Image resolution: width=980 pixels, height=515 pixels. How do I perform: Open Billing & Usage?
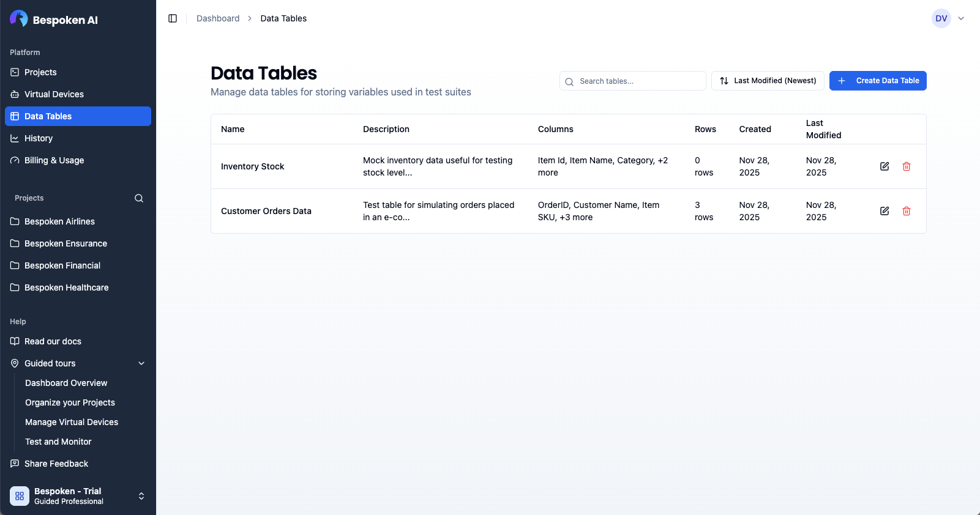[x=78, y=160]
